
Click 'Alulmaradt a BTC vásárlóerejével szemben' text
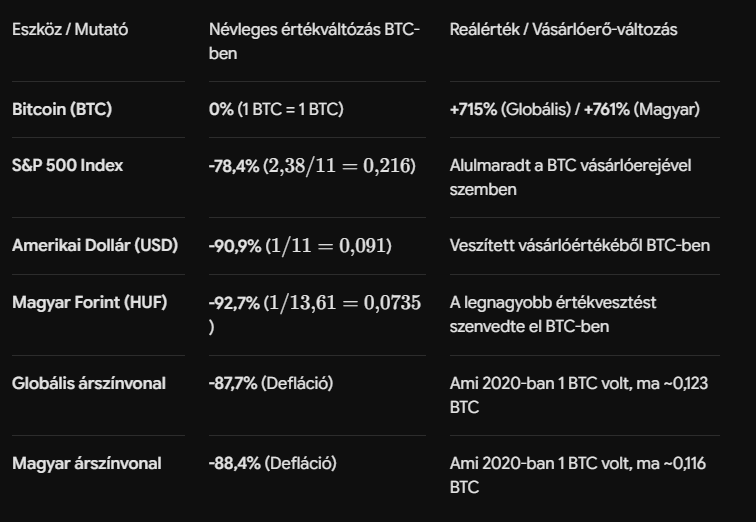tap(570, 177)
